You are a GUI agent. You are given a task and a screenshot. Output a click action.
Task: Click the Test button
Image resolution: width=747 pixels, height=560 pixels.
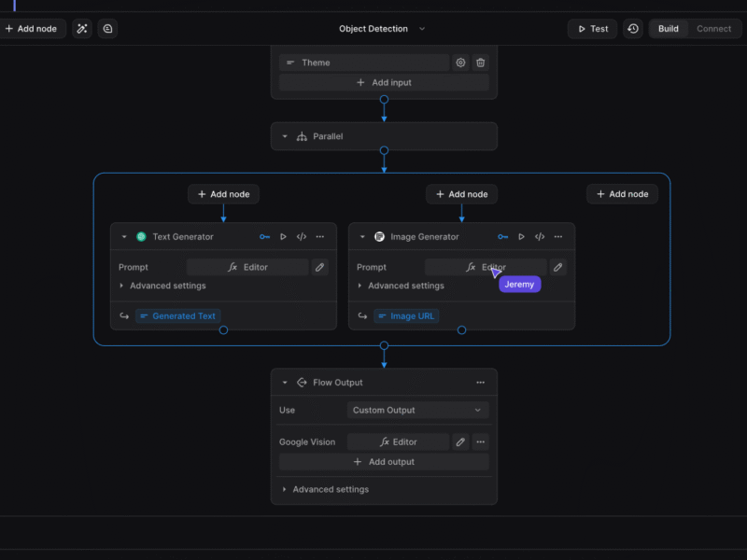[x=592, y=29]
